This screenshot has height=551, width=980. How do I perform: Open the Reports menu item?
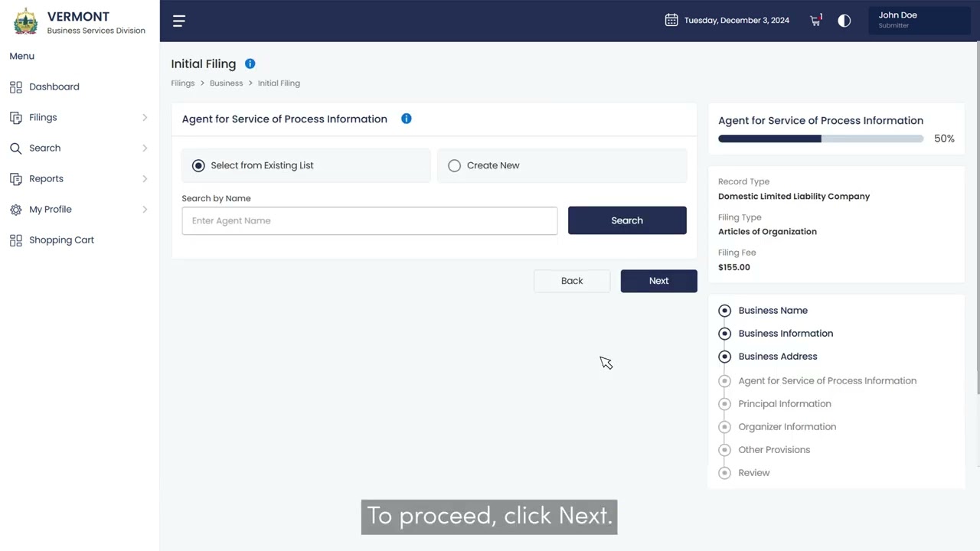tap(46, 179)
